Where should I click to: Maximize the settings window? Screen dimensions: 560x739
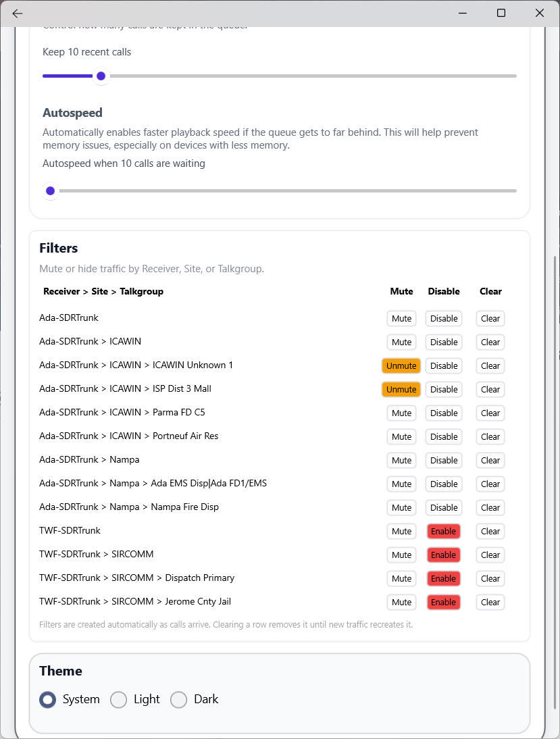pos(501,14)
